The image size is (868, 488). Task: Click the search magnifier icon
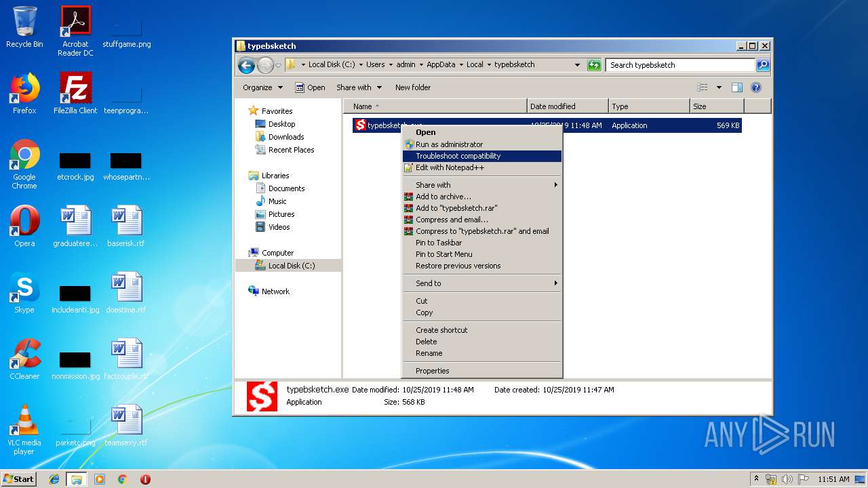point(762,65)
